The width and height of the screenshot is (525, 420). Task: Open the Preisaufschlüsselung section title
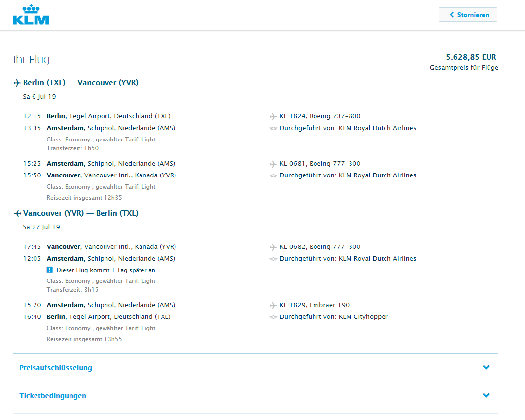click(x=56, y=368)
